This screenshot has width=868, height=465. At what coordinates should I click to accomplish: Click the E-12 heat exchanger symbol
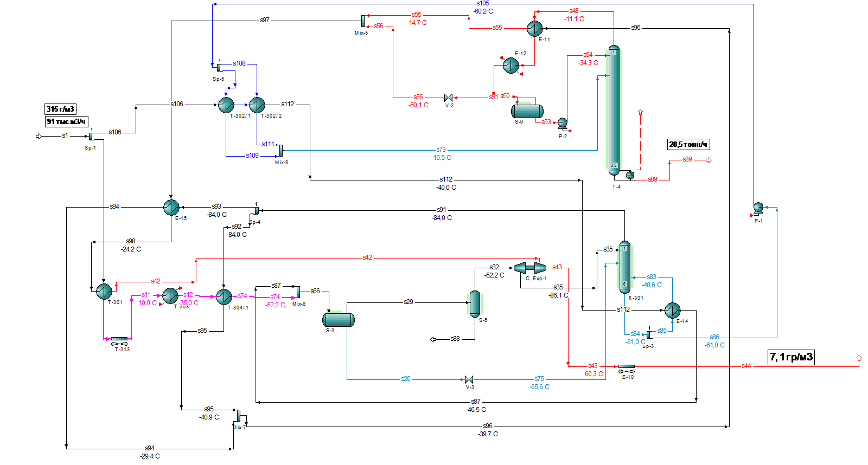click(x=510, y=66)
